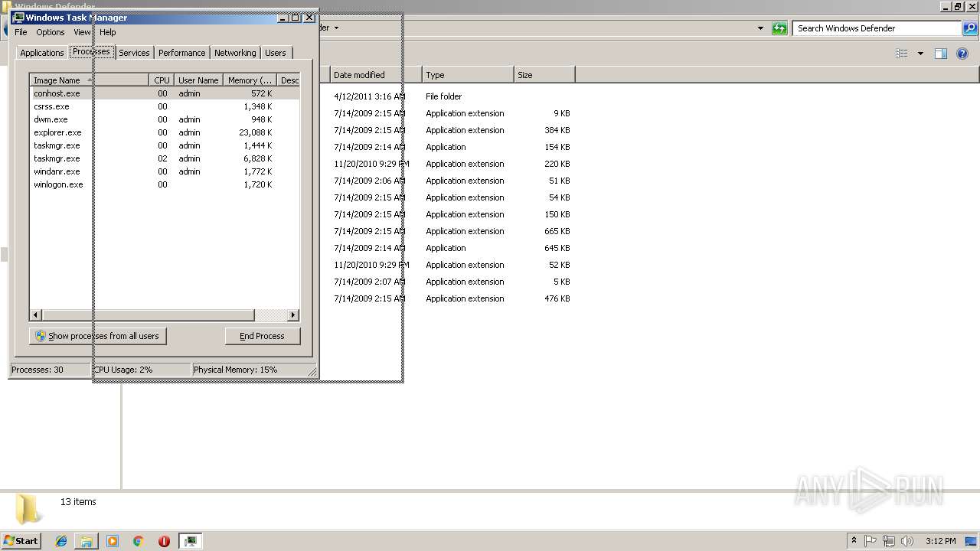The image size is (980, 551).
Task: Select the conhost.exe process
Action: coord(165,93)
